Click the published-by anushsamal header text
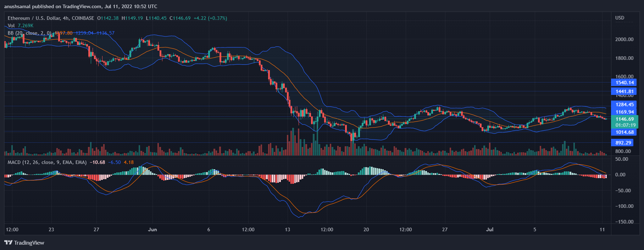 click(x=81, y=6)
